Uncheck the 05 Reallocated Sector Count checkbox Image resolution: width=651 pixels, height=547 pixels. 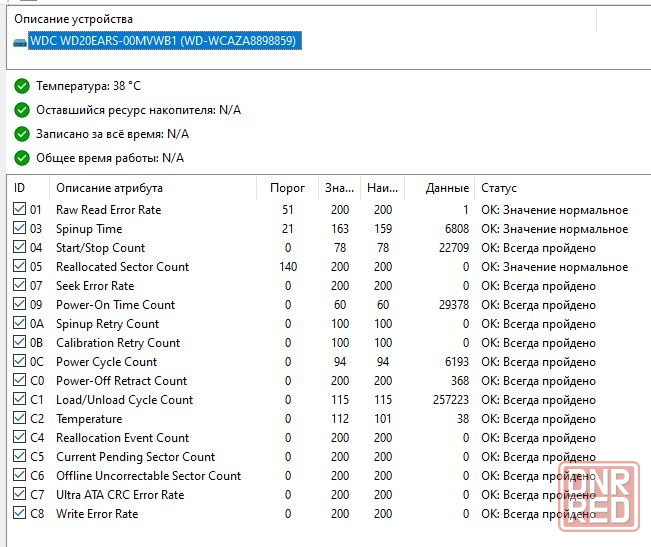click(20, 266)
